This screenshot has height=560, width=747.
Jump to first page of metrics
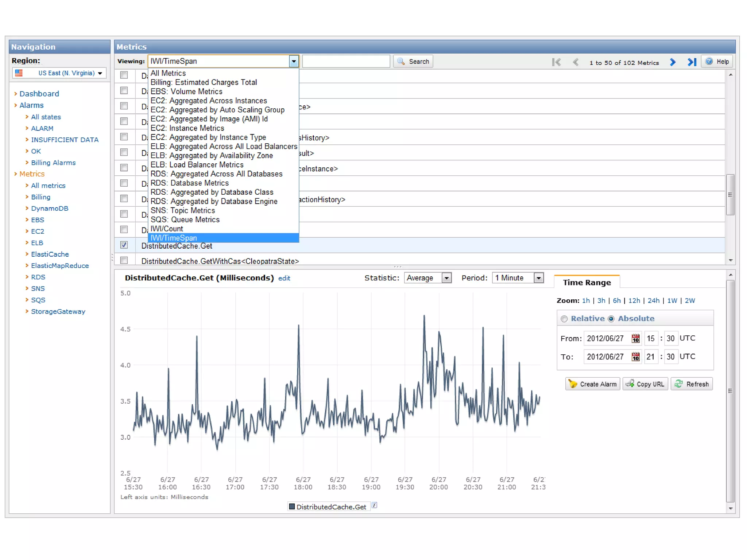556,62
